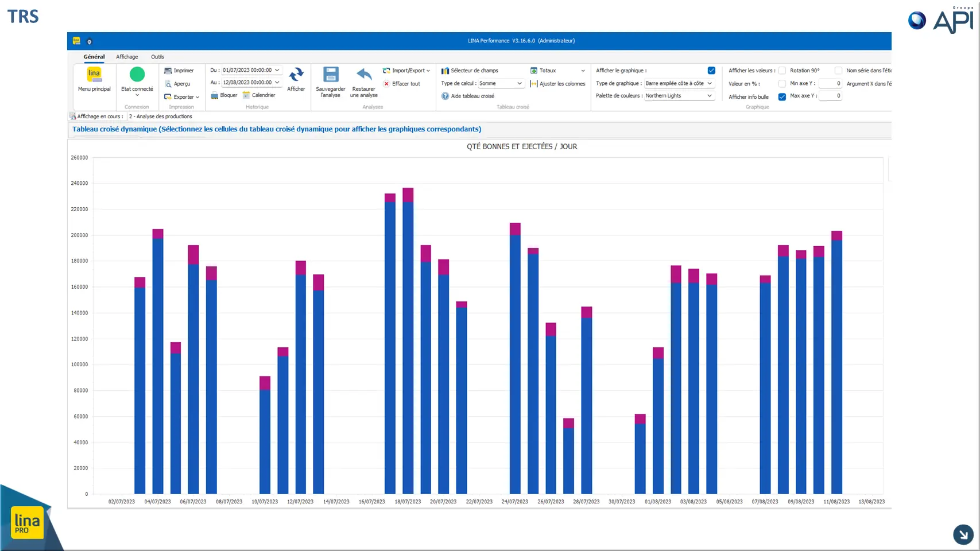Open the lina Menu principal icon
Viewport: 980px width, 551px height.
[x=94, y=75]
